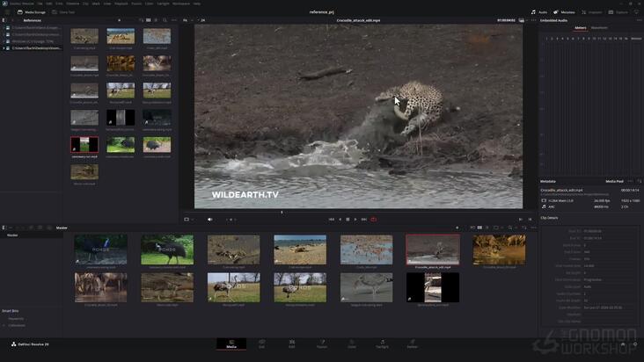Toggle the Capture panel button
The width and height of the screenshot is (644, 362).
pos(618,12)
